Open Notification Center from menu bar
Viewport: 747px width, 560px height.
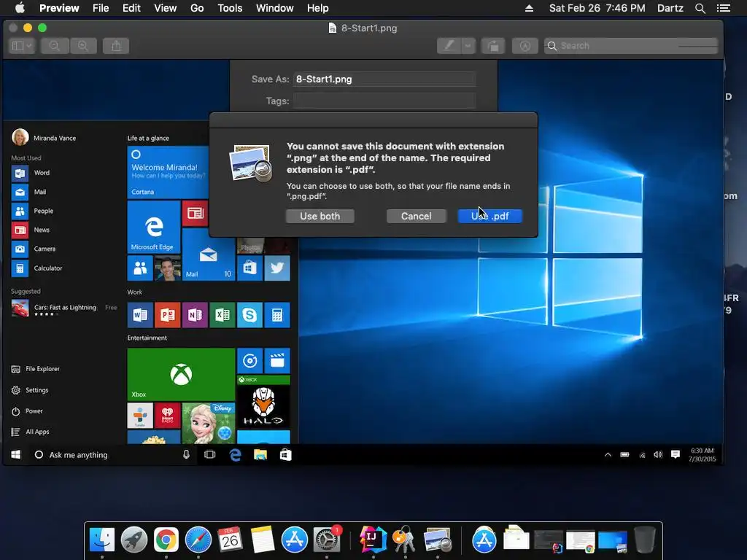(x=723, y=8)
